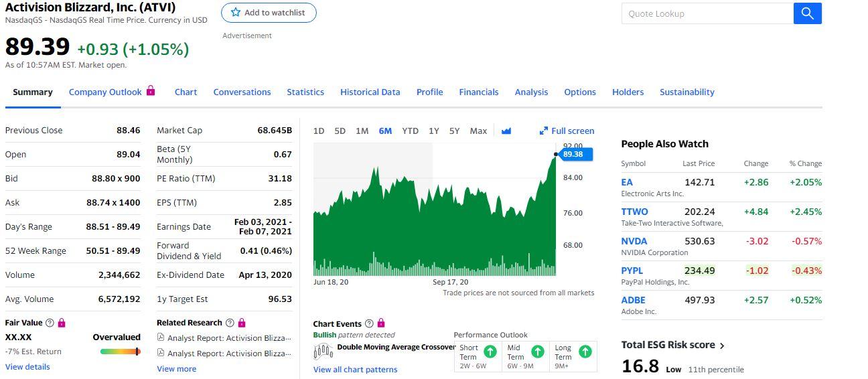Open the Sustainability tab
868x379 pixels.
(x=687, y=92)
